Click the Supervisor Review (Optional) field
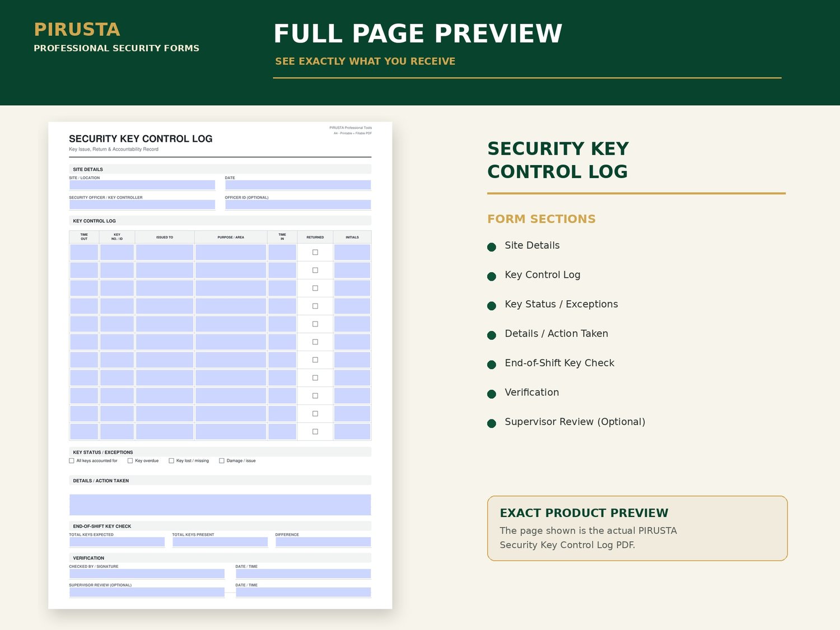The image size is (840, 630). tap(147, 592)
